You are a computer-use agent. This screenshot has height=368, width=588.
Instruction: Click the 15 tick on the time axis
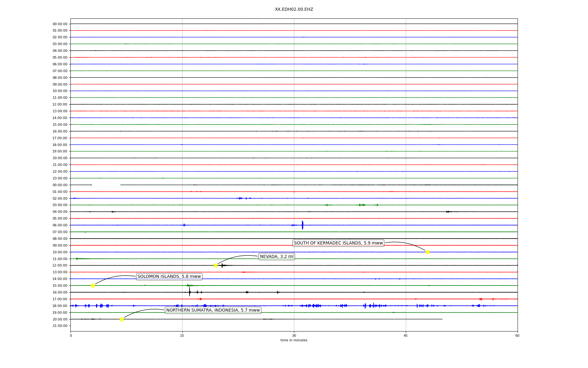tap(182, 335)
